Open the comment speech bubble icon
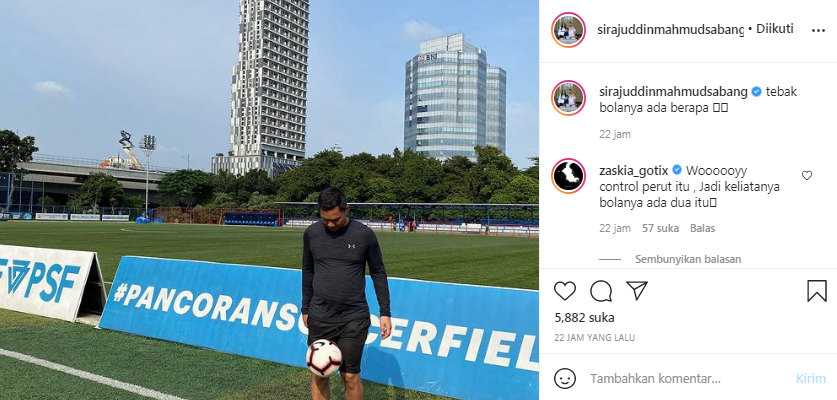837x400 pixels. tap(601, 291)
